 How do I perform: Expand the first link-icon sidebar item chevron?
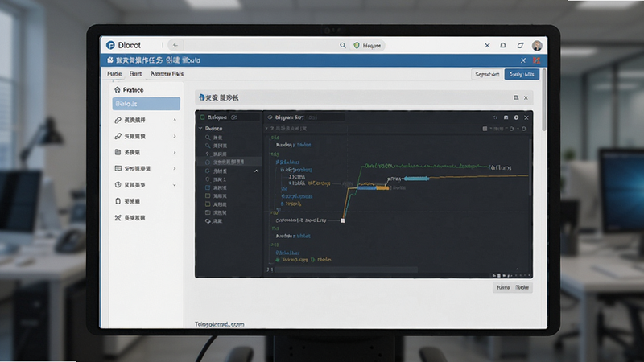[x=175, y=120]
